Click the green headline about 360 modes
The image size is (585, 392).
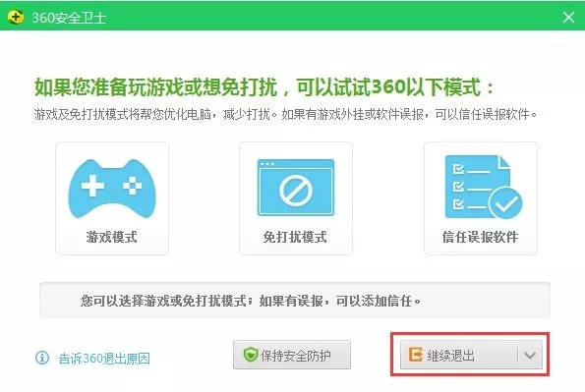click(x=264, y=87)
